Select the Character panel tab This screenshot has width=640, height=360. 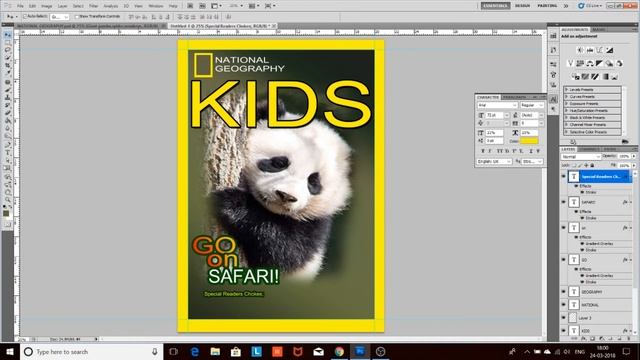[x=488, y=97]
